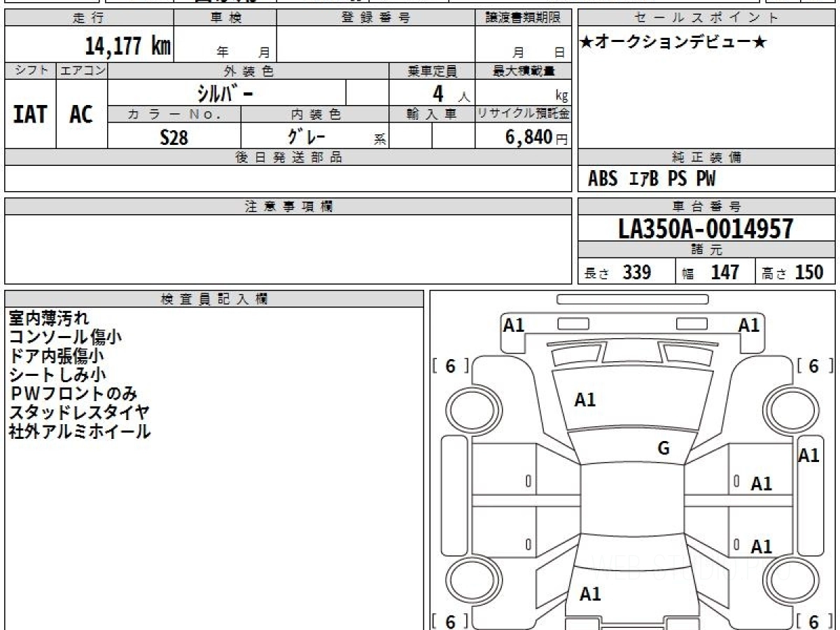Image resolution: width=840 pixels, height=630 pixels.
Task: Select the 走行 column header
Action: (89, 18)
